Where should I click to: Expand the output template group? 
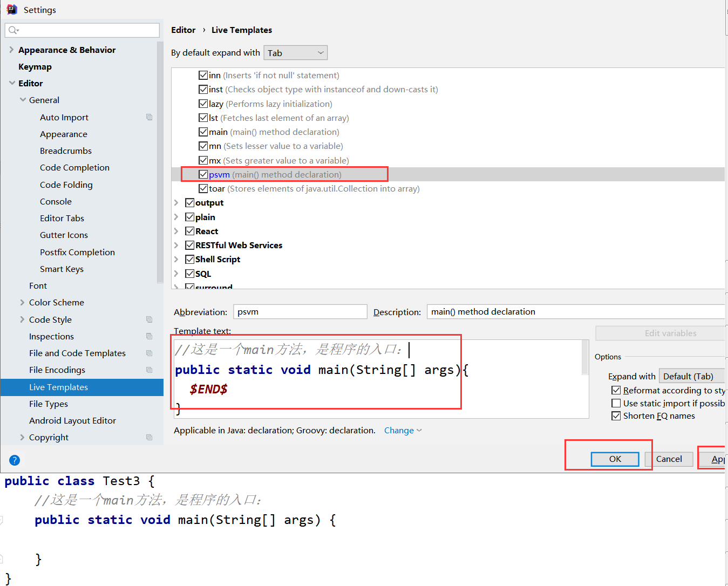click(x=176, y=202)
